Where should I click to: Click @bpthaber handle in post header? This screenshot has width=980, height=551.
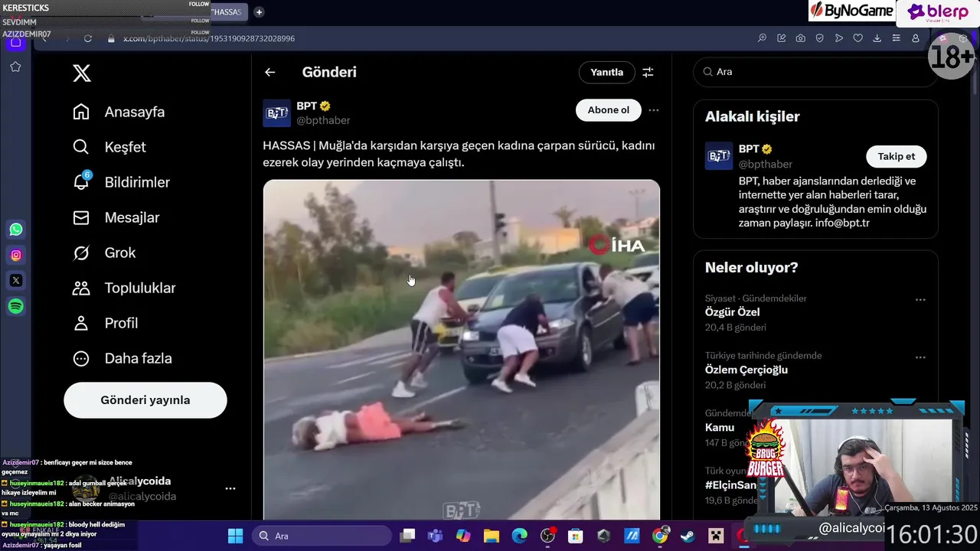point(323,120)
